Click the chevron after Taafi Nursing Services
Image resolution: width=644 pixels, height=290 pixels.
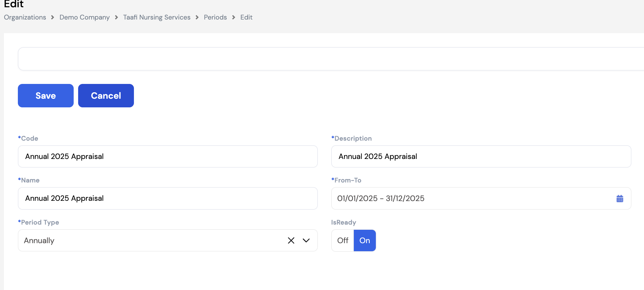(197, 17)
